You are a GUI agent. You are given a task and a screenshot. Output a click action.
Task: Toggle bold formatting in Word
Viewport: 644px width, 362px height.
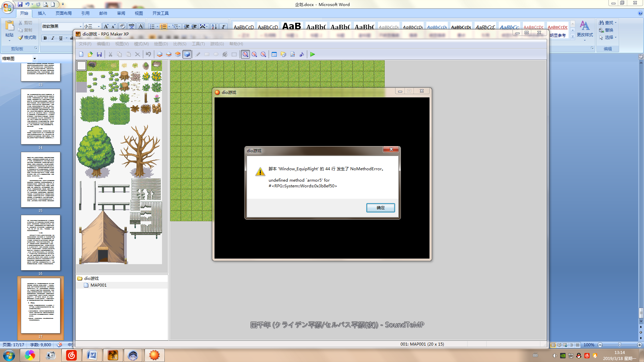click(x=45, y=38)
